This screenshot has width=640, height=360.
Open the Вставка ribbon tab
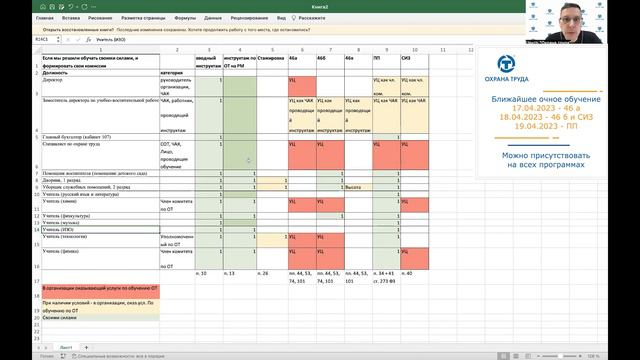71,18
